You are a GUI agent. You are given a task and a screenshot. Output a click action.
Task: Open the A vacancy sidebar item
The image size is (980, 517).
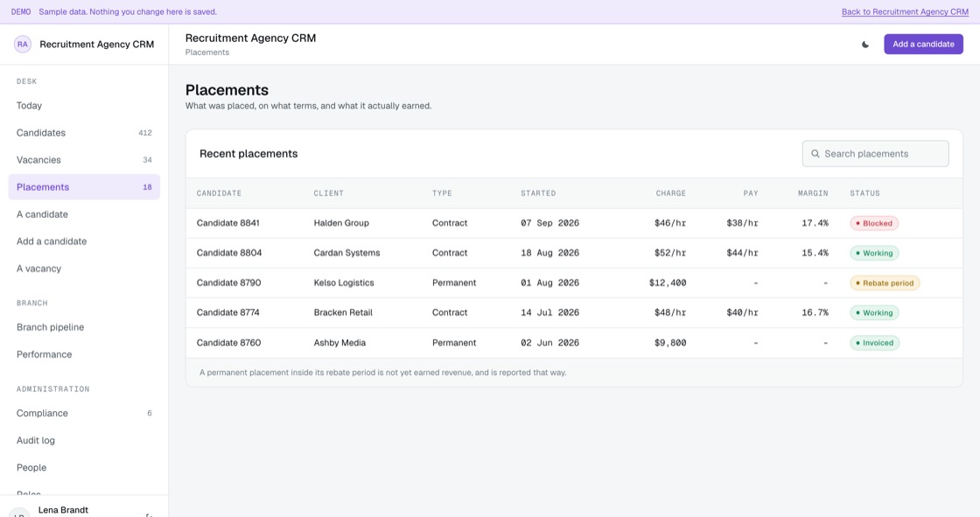coord(84,269)
